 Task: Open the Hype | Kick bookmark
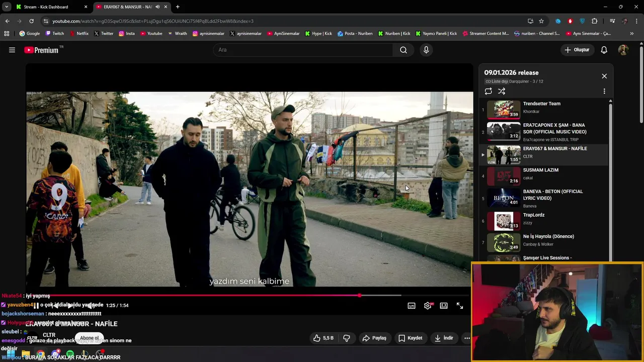coord(318,34)
